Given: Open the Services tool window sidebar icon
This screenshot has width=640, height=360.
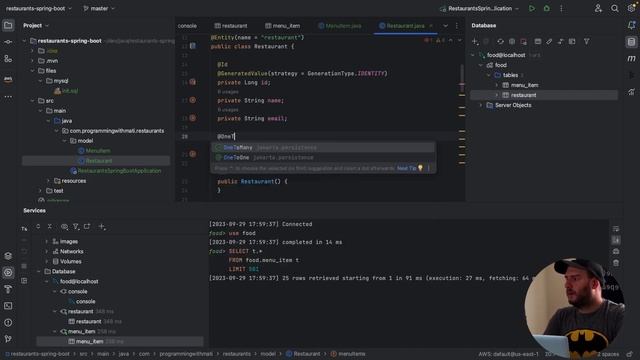Looking at the screenshot, I should (x=8, y=273).
